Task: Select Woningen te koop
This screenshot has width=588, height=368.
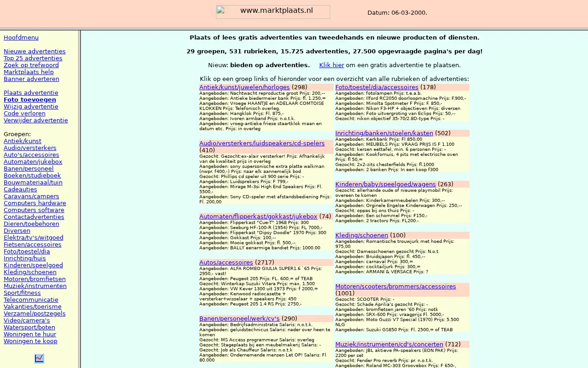Action: click(30, 341)
